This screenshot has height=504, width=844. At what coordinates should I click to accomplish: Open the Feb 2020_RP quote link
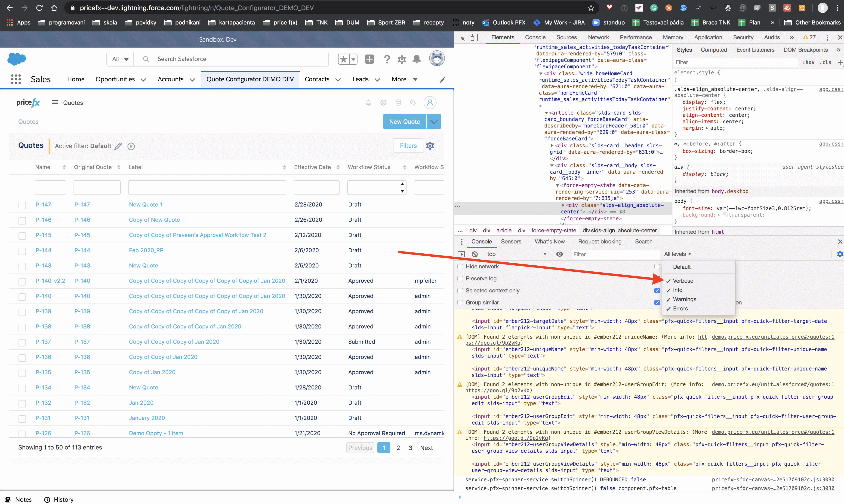(x=146, y=250)
